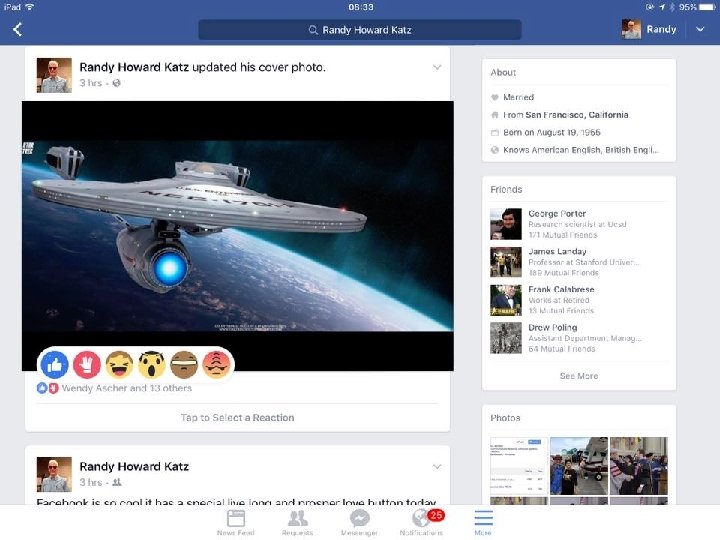Open George Porter friend profile photo
Viewport: 720px width, 540px height.
point(506,224)
